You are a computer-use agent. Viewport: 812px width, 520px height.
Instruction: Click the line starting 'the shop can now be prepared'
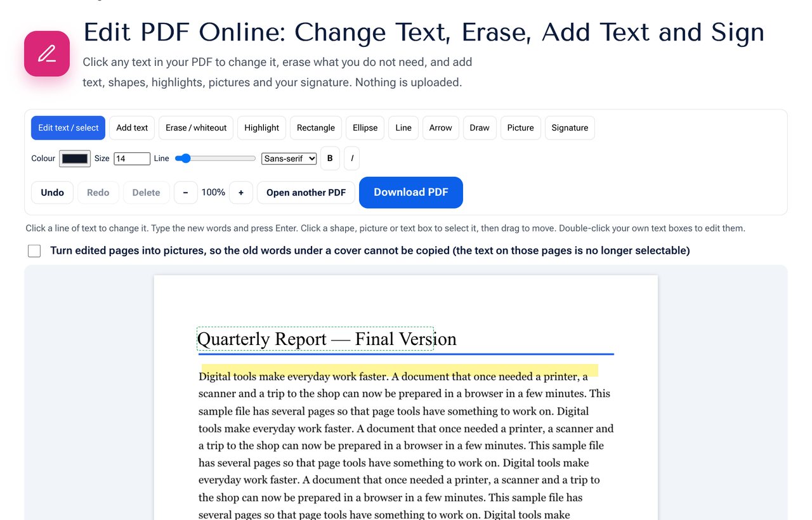391,498
